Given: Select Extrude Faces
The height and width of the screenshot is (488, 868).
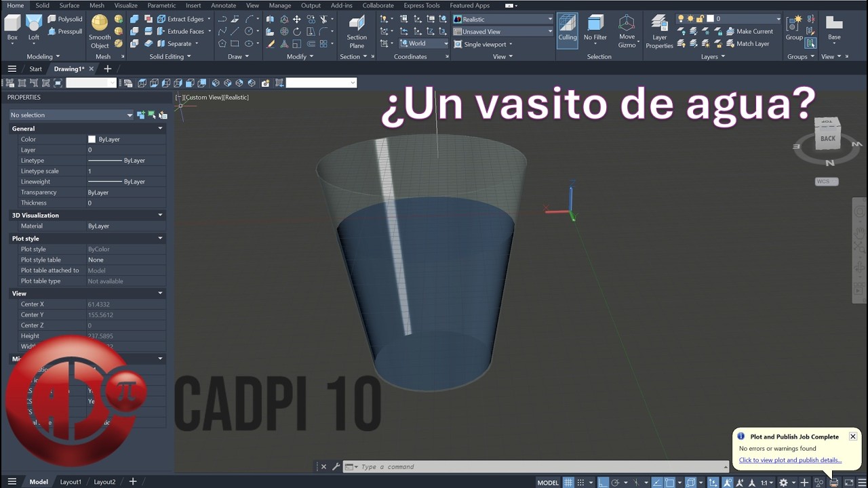Looking at the screenshot, I should 180,31.
